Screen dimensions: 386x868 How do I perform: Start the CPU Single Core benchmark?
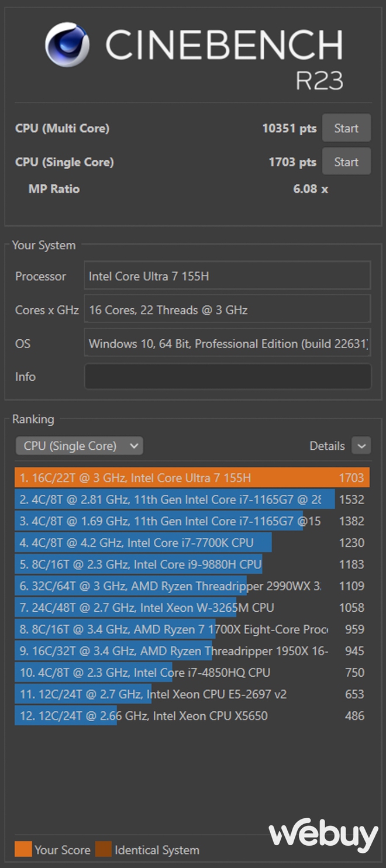click(x=346, y=161)
